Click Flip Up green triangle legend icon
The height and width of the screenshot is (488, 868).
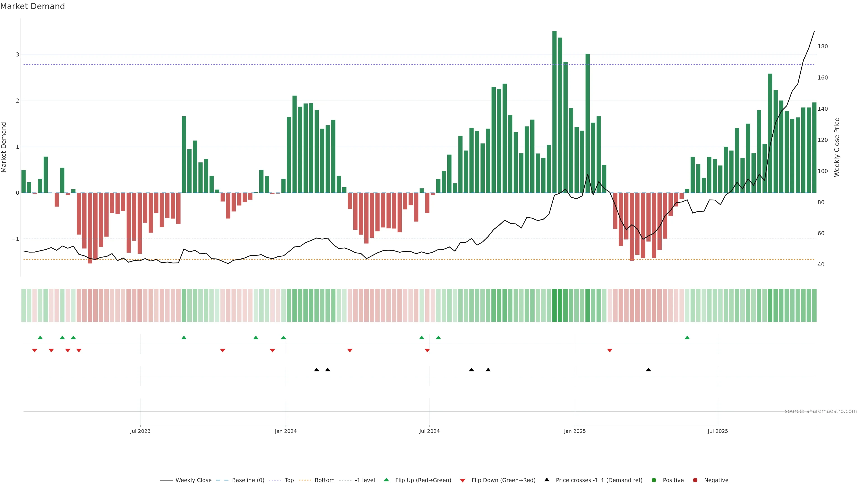click(387, 480)
